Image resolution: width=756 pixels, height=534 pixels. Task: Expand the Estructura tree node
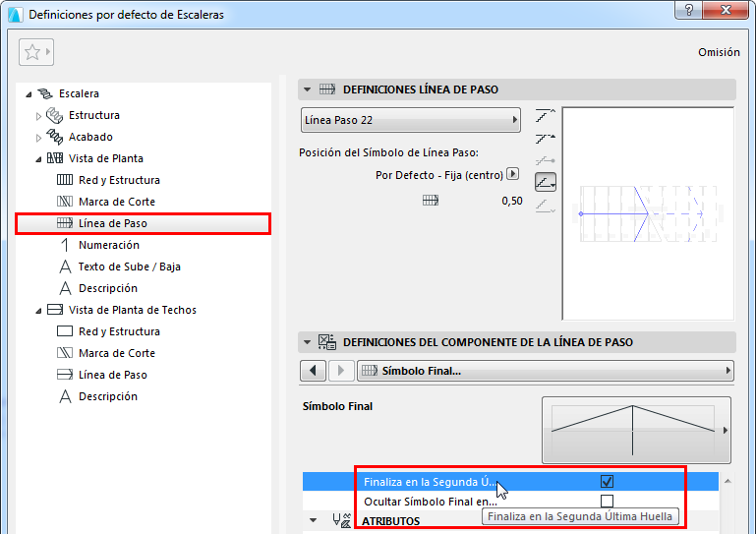[38, 116]
